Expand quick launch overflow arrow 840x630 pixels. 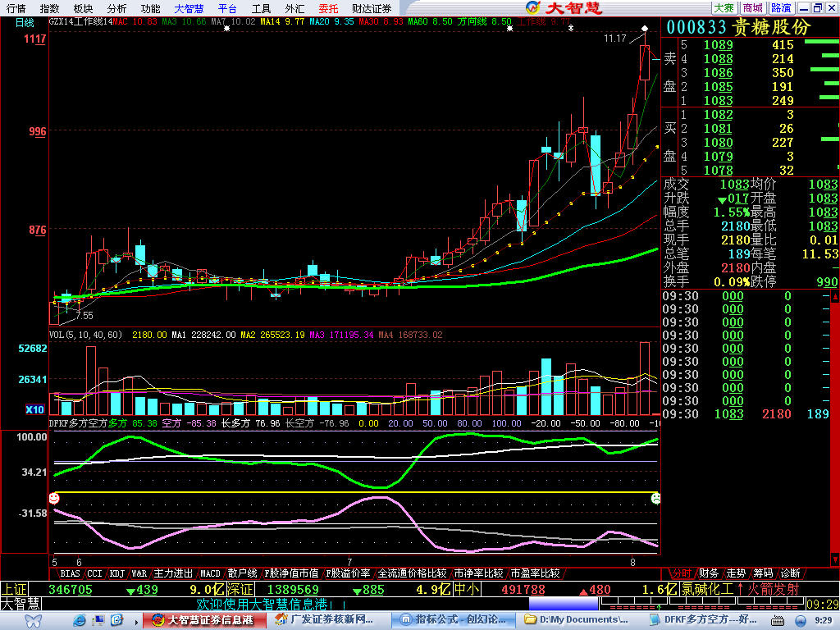pyautogui.click(x=136, y=622)
